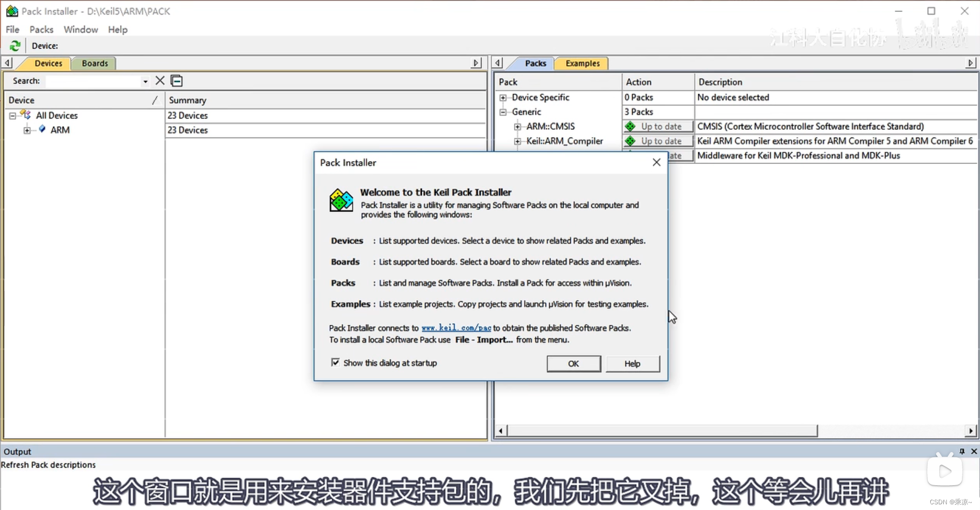Open the www.keil.com/pac link

coord(456,327)
